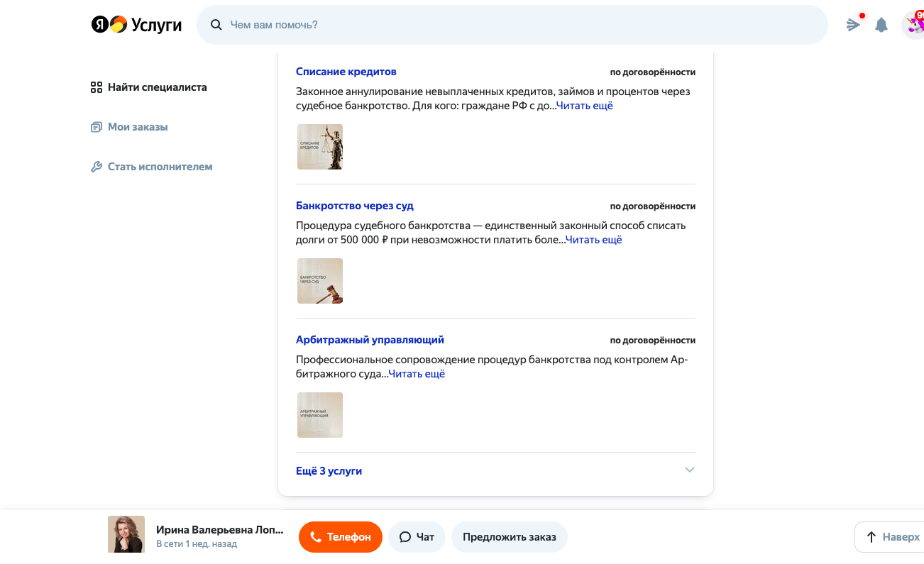Open 'Арбитражный управляющий' service thumbnail

[320, 415]
